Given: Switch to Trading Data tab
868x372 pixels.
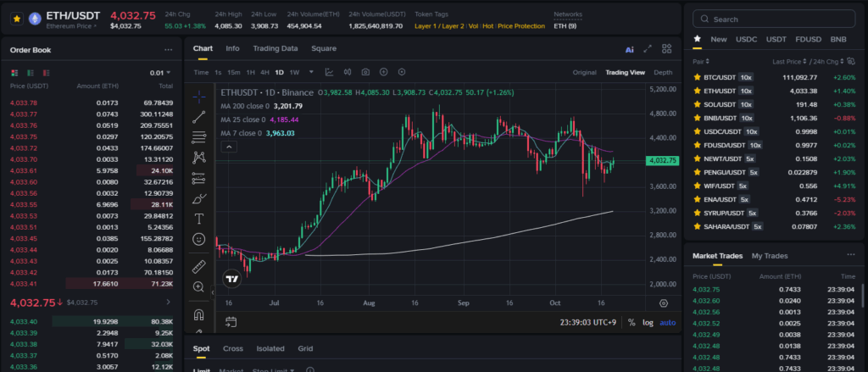Looking at the screenshot, I should coord(275,48).
